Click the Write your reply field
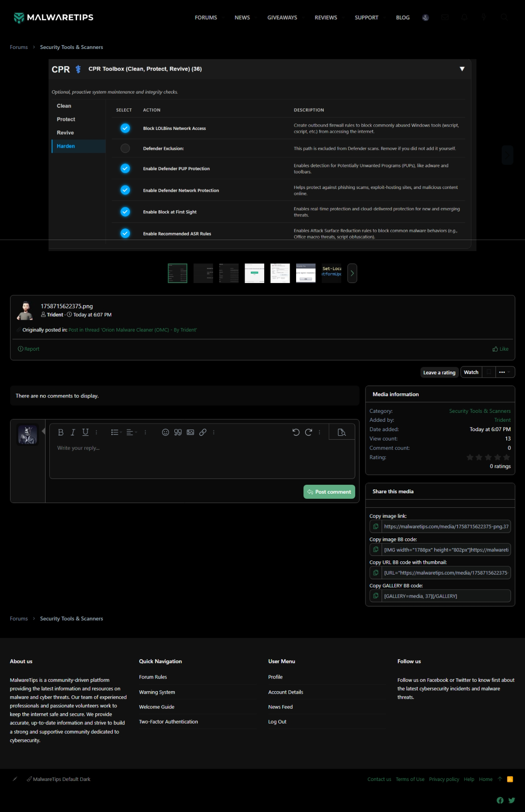 tap(202, 460)
